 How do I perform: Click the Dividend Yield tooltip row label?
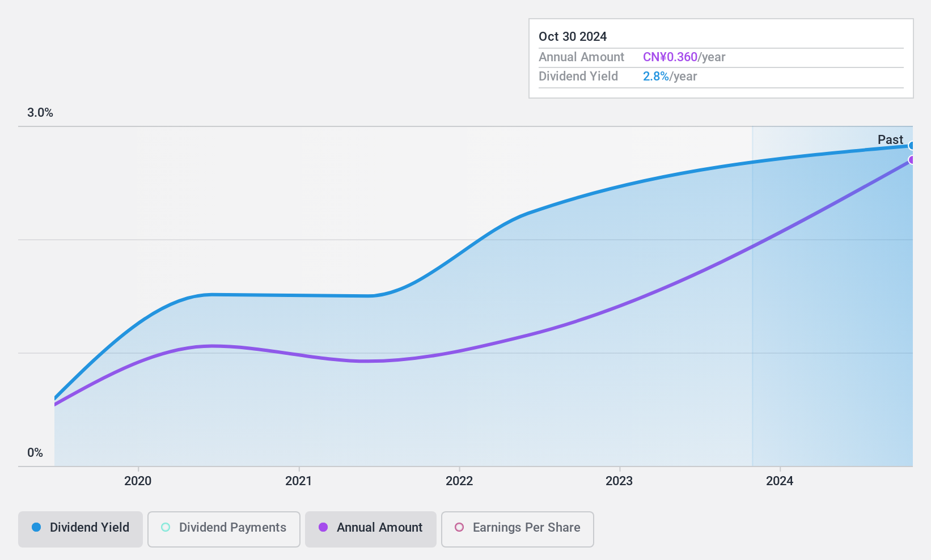(x=578, y=77)
